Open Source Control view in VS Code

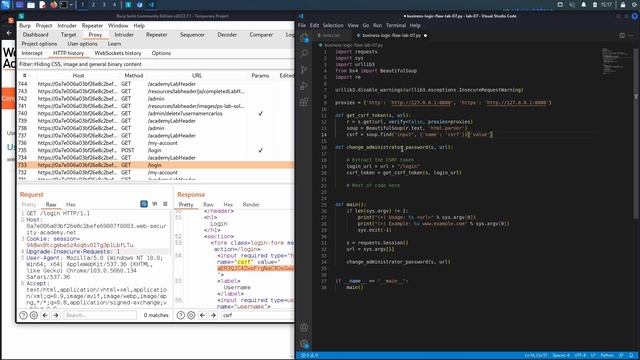pos(304,70)
